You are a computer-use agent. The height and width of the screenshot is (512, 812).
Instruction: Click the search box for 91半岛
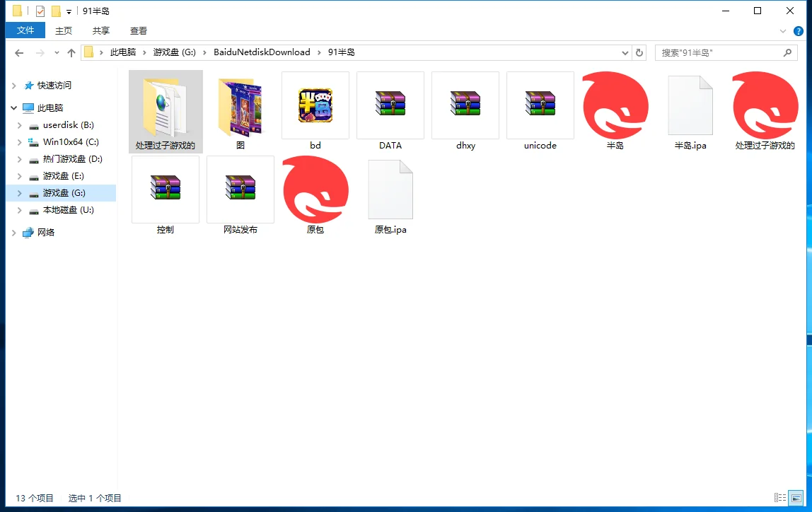(720, 52)
